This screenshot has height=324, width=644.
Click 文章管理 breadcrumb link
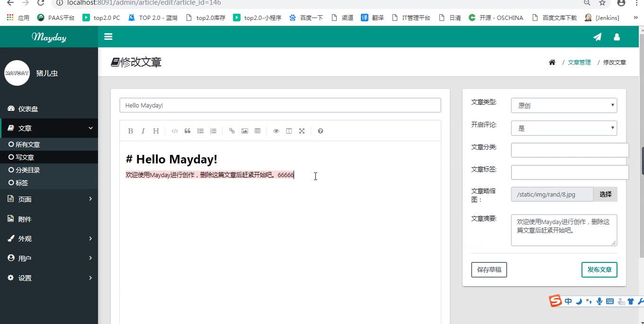coord(579,63)
